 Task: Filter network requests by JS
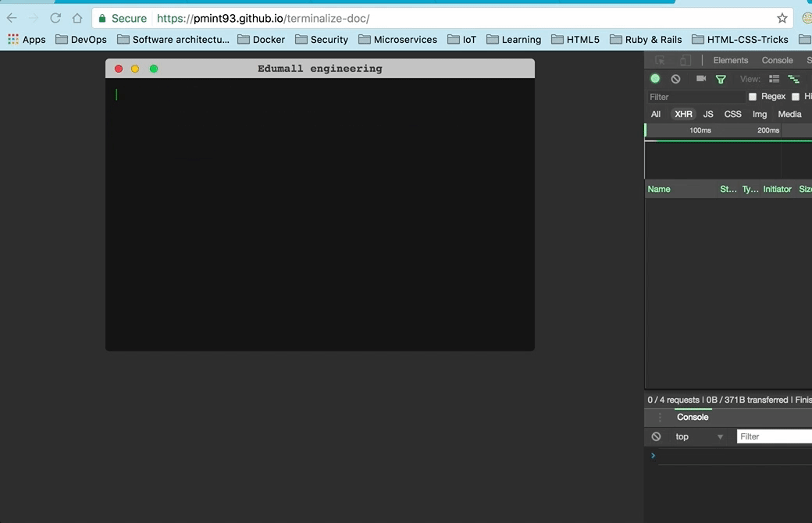click(708, 114)
